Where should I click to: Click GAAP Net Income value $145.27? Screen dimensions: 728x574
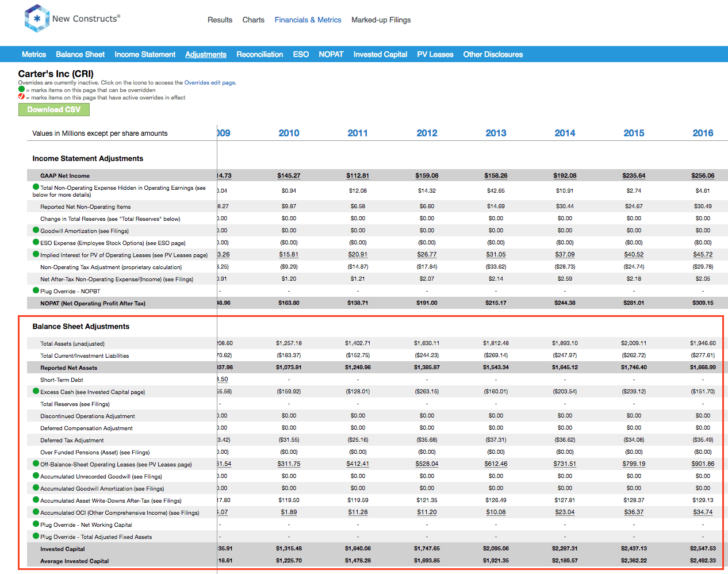click(289, 175)
